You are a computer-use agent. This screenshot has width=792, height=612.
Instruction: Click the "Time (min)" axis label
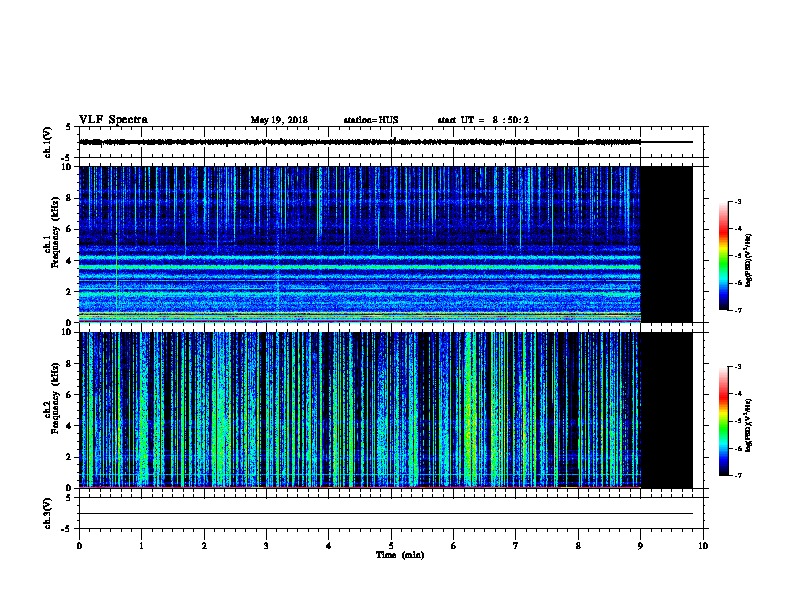(x=400, y=555)
